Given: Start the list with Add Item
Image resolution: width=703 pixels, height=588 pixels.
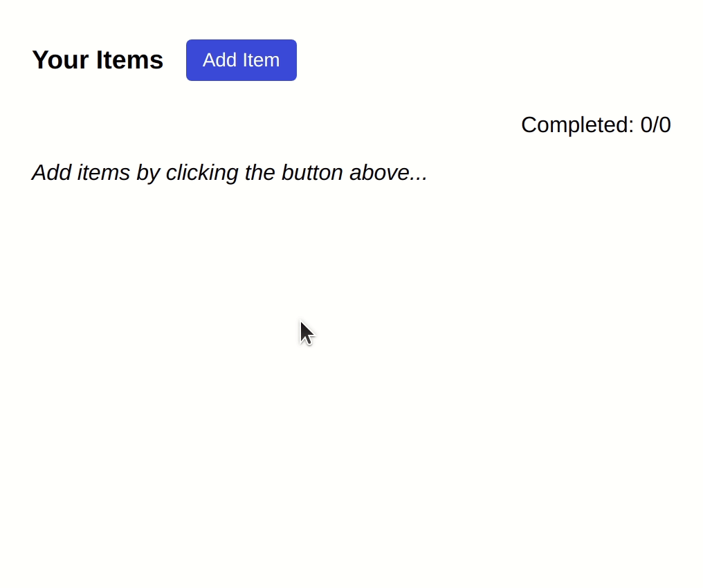Looking at the screenshot, I should (241, 60).
